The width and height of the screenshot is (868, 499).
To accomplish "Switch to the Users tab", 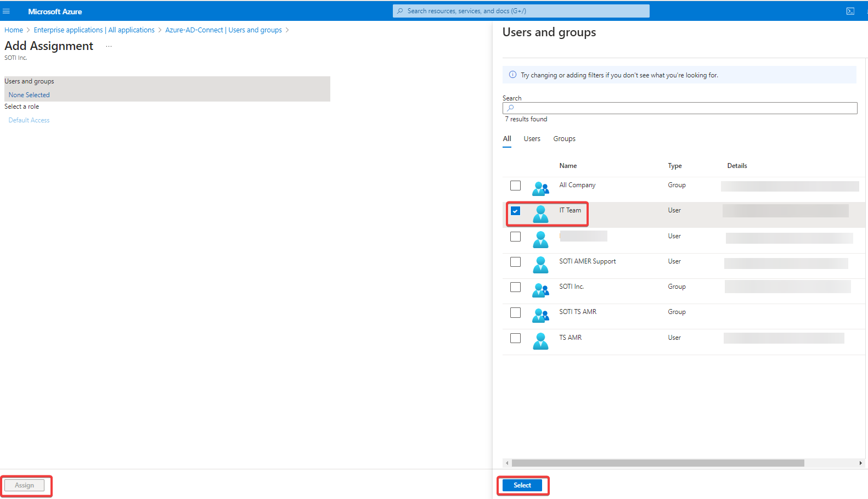I will click(x=532, y=139).
